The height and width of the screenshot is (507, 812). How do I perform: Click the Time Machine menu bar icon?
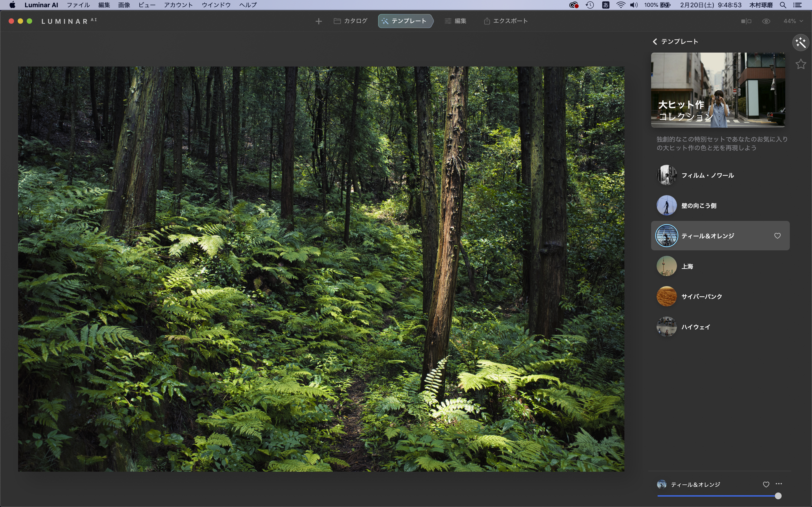[590, 5]
